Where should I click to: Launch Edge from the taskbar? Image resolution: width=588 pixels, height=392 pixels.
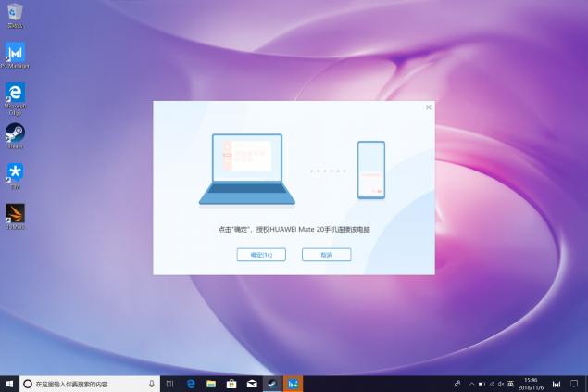point(191,384)
